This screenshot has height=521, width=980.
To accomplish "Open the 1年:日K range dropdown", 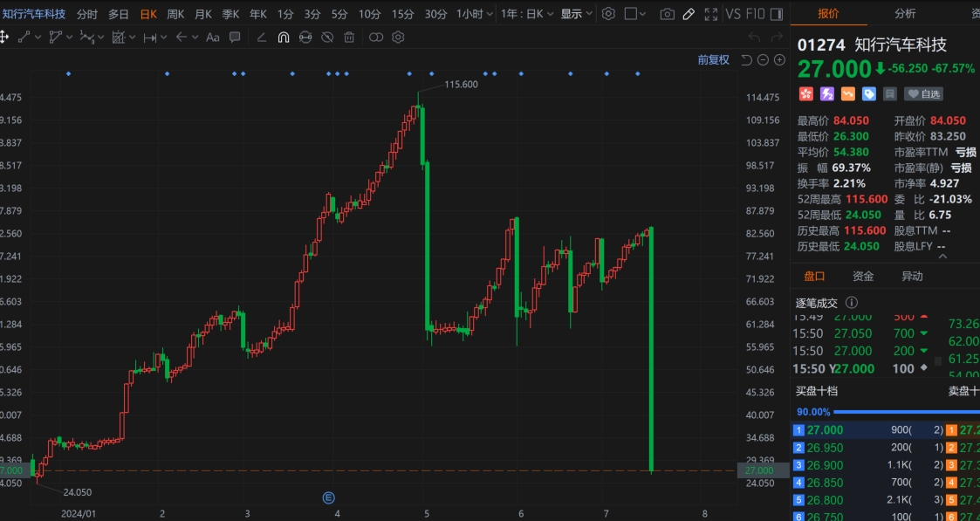I will [x=526, y=14].
